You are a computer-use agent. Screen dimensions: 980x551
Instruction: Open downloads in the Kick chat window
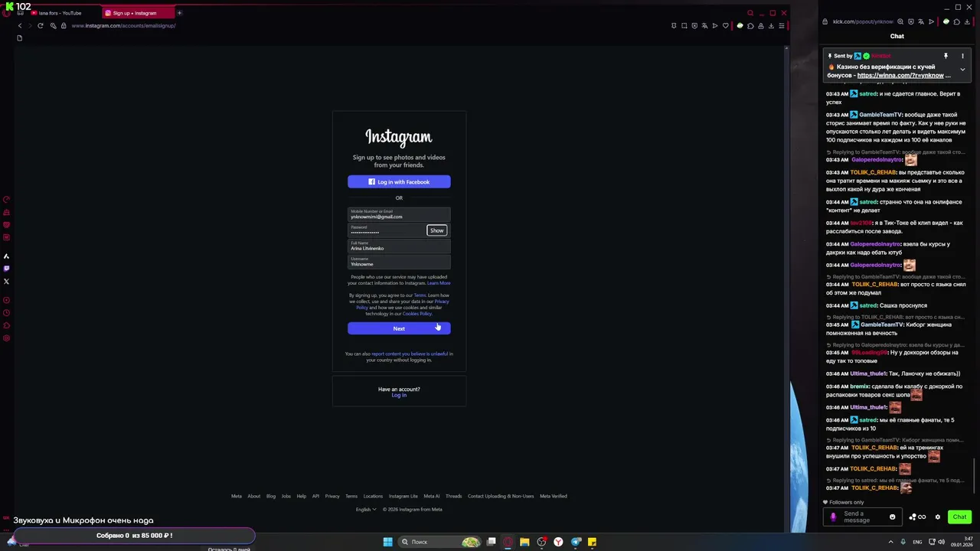967,21
